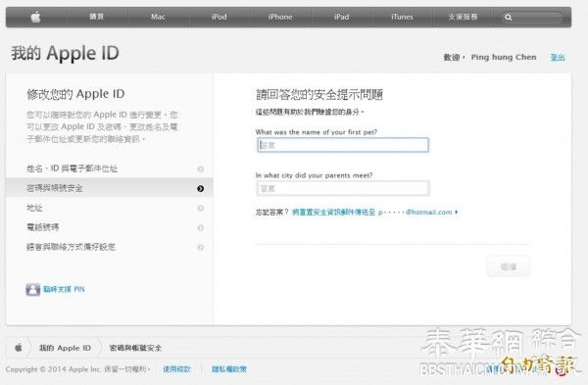Screen dimensions: 588x385
Task: Click the 登出 sign out link
Action: click(x=558, y=58)
